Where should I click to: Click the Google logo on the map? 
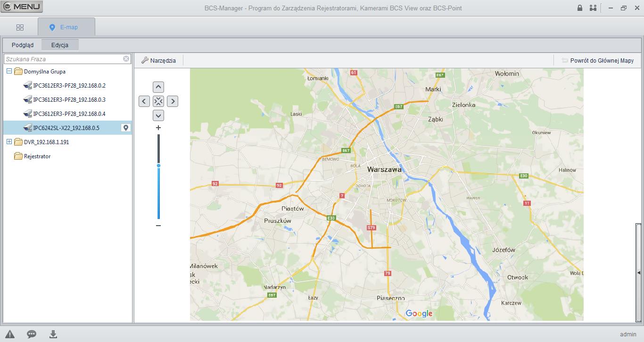pos(419,314)
